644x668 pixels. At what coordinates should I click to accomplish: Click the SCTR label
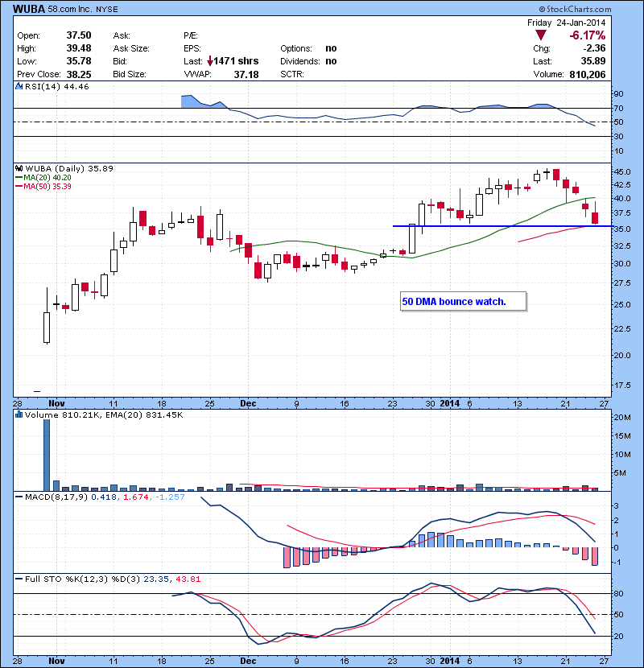click(x=292, y=75)
